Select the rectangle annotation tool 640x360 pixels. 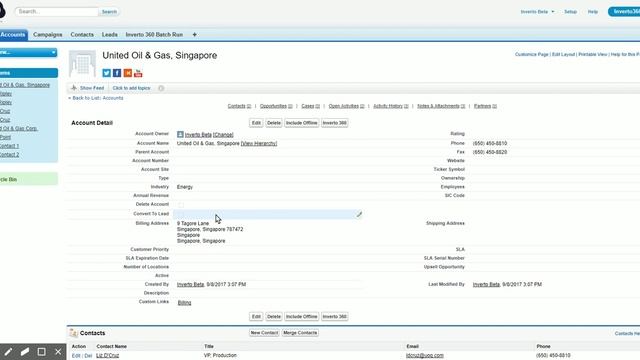coord(42,351)
